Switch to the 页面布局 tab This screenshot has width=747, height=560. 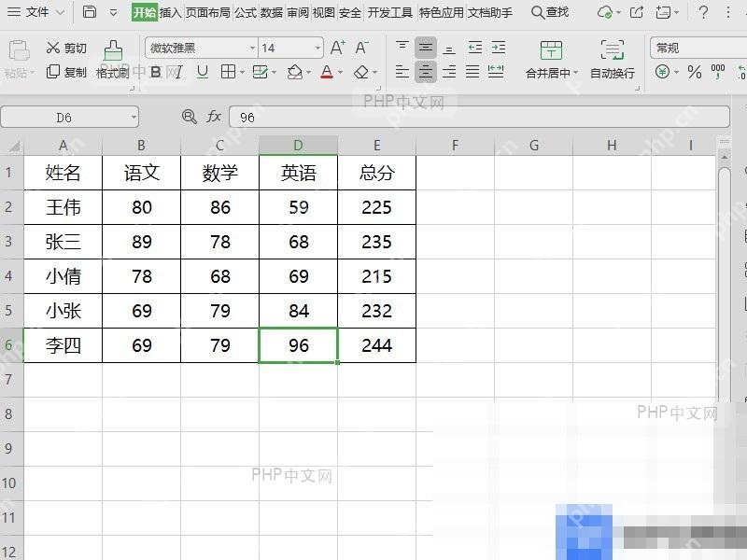[207, 12]
